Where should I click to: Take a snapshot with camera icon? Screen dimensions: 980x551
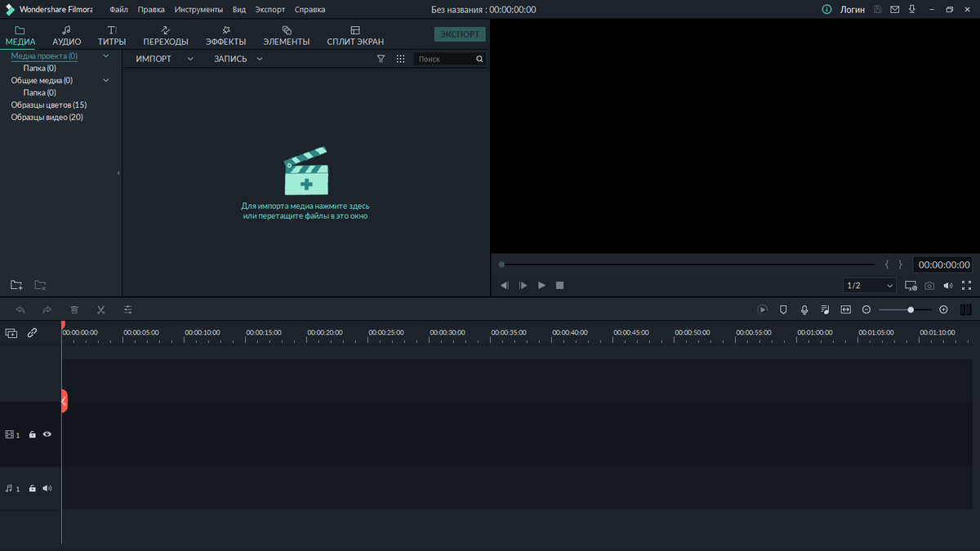pyautogui.click(x=929, y=286)
